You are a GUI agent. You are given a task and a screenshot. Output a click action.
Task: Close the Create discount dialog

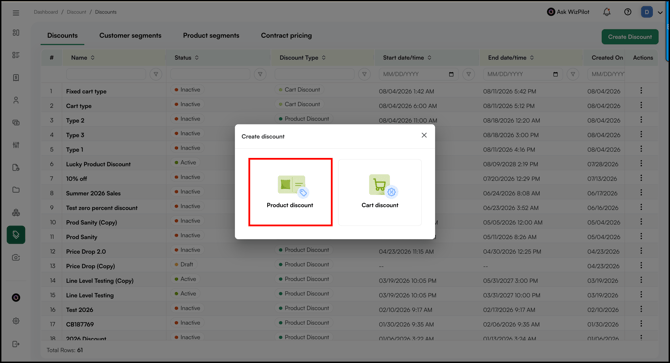click(424, 135)
